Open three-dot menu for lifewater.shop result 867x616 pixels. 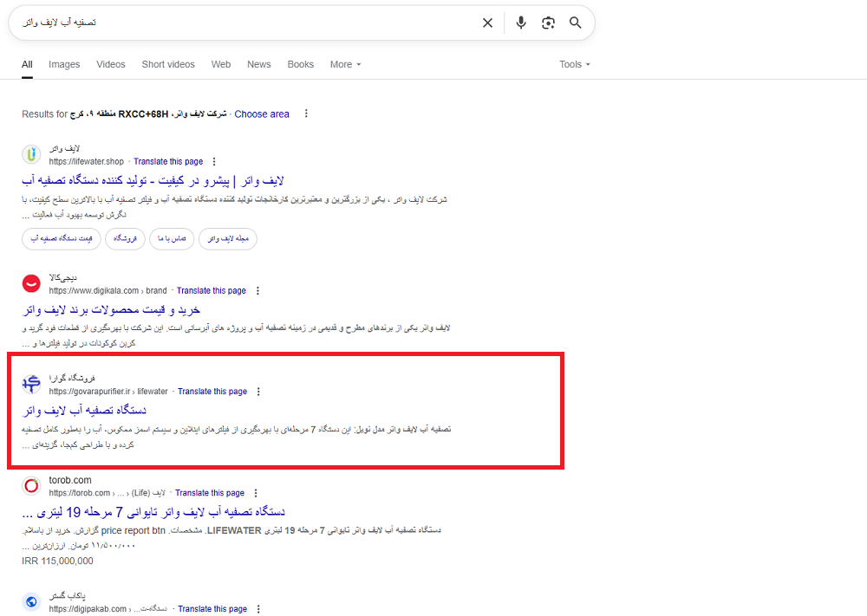(214, 162)
